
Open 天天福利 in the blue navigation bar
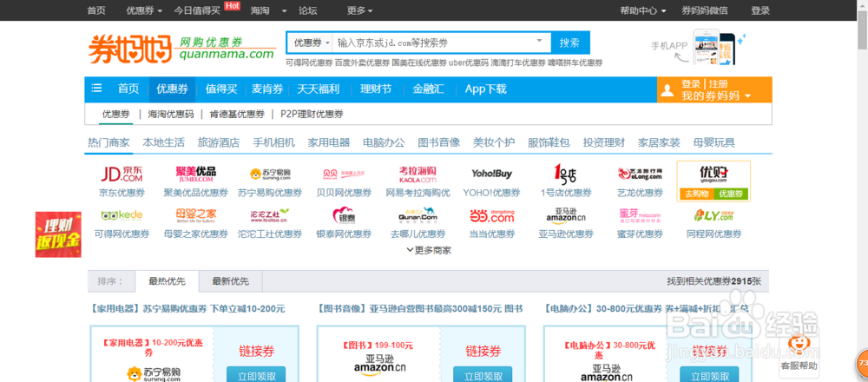tap(318, 89)
